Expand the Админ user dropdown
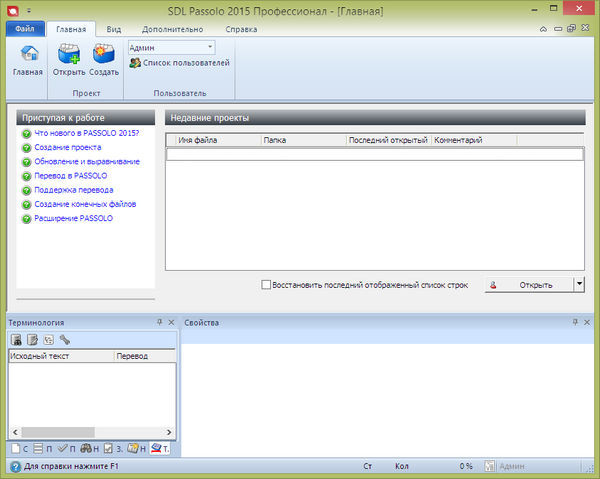This screenshot has width=600, height=479. tap(210, 47)
